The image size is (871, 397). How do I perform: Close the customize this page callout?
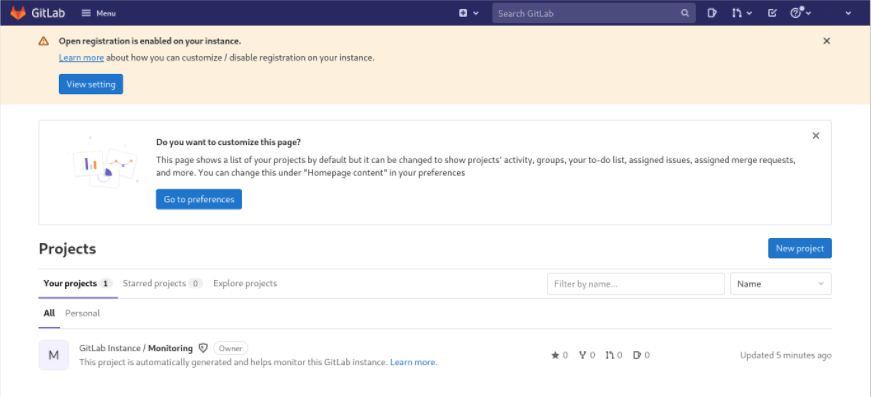[x=815, y=135]
